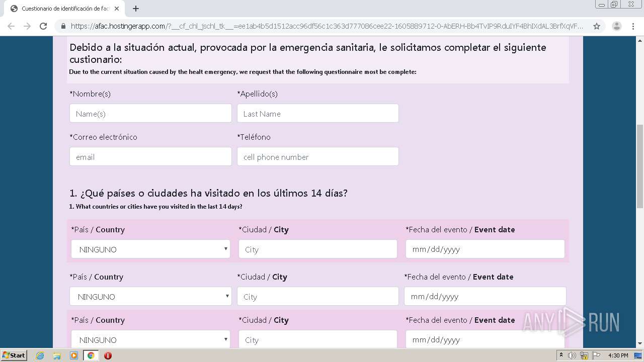
Task: Bookmark this page with the star icon
Action: tap(597, 26)
